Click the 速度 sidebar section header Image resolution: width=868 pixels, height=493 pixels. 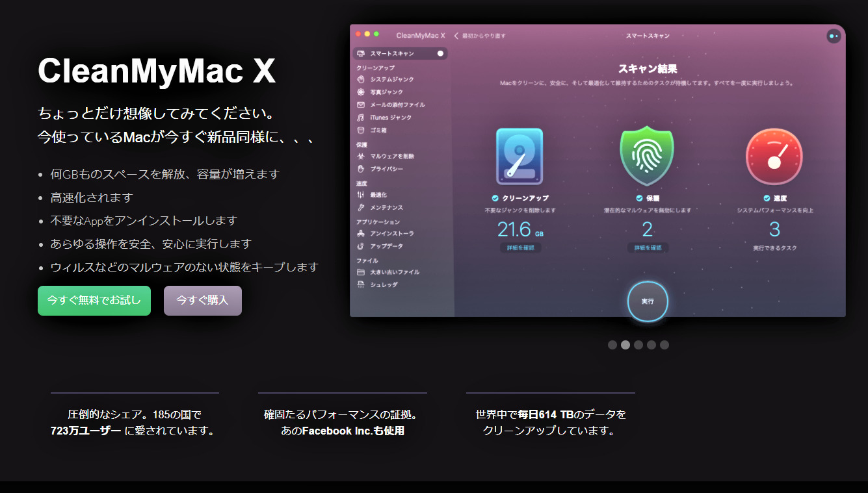(362, 184)
